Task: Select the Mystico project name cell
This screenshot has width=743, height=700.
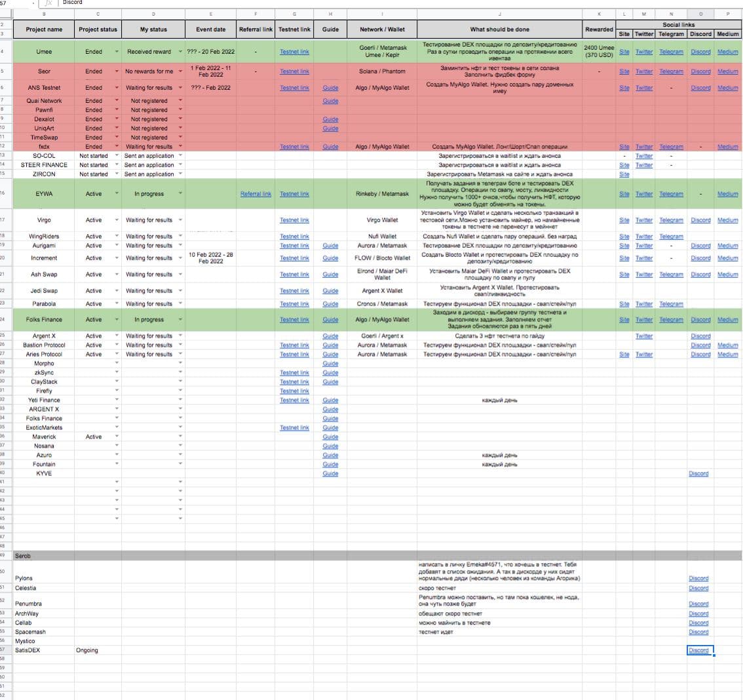Action: [x=44, y=641]
